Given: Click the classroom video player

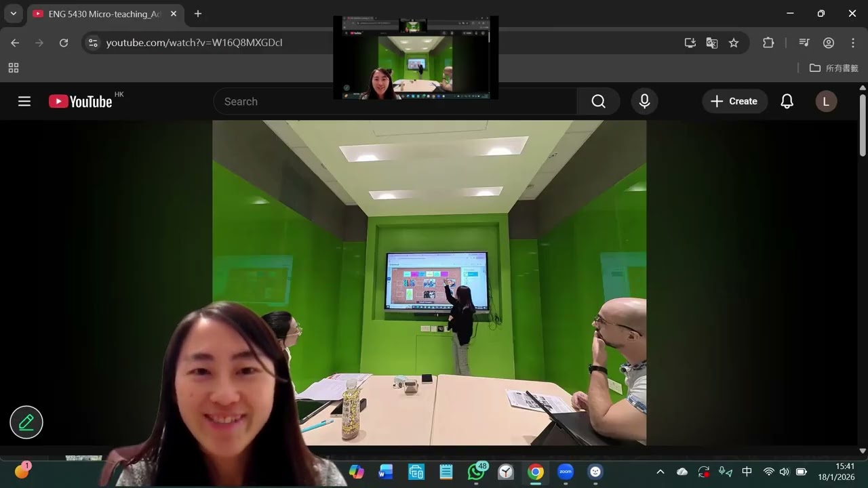Looking at the screenshot, I should click(429, 283).
